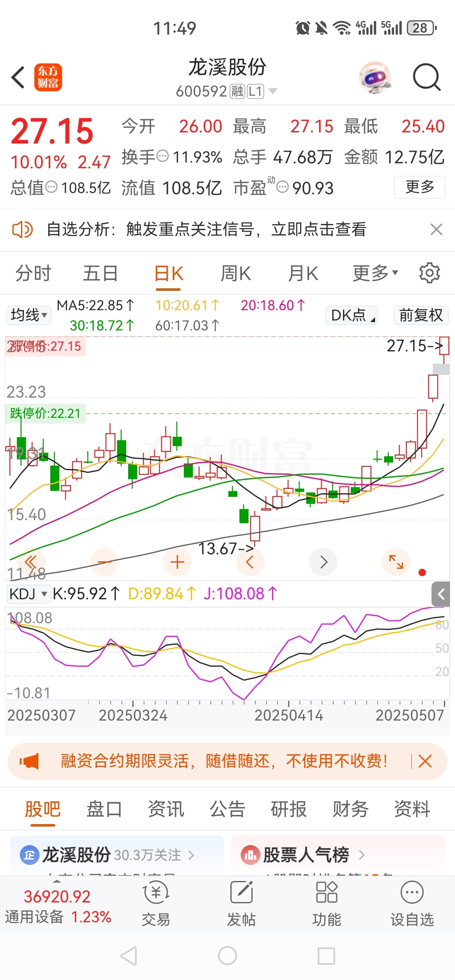Dismiss the 自选分析 notice banner
This screenshot has height=980, width=455.
[436, 229]
